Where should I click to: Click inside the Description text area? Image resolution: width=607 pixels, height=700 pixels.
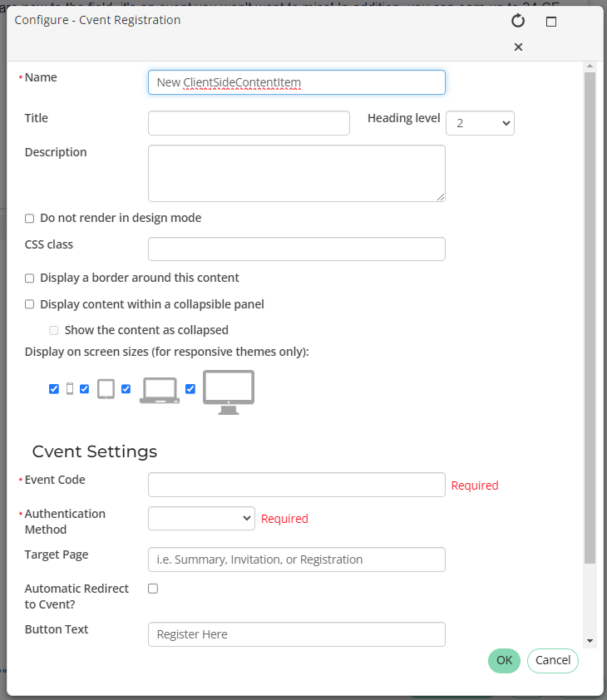[x=296, y=173]
